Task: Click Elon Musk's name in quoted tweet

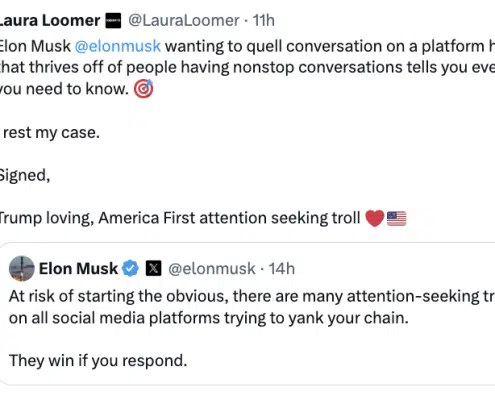Action: 78,269
